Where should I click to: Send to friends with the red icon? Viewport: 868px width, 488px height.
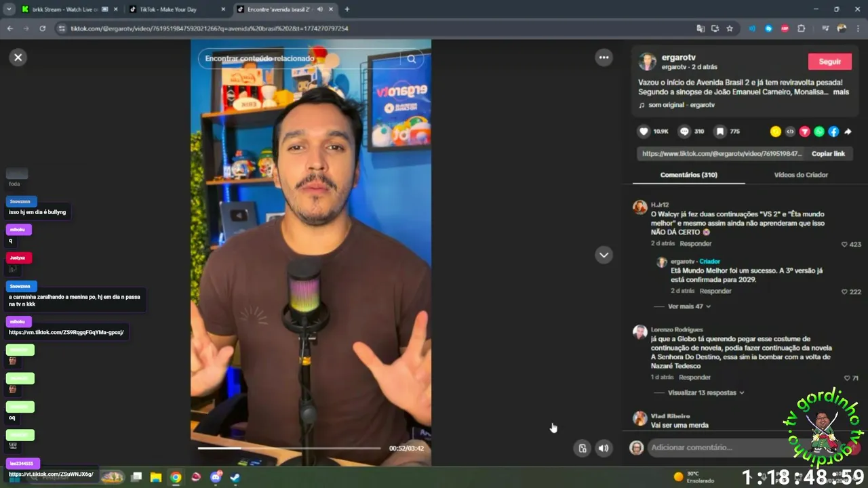pyautogui.click(x=805, y=131)
